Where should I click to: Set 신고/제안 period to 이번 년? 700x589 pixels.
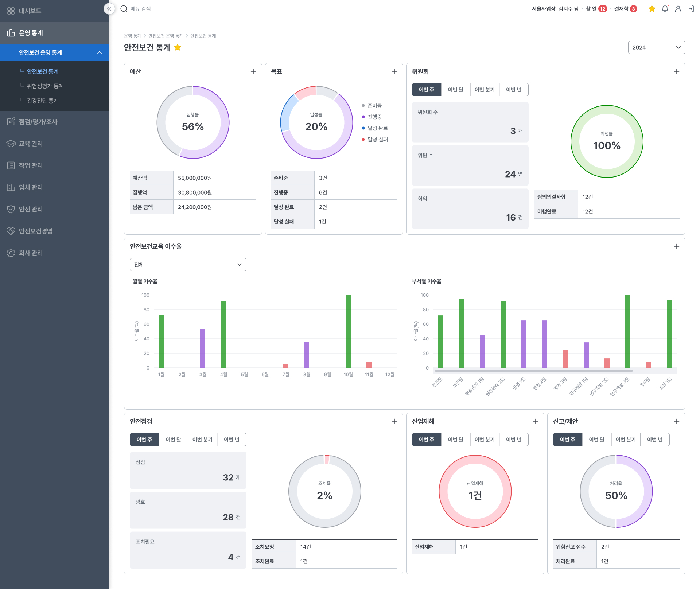[x=655, y=440]
